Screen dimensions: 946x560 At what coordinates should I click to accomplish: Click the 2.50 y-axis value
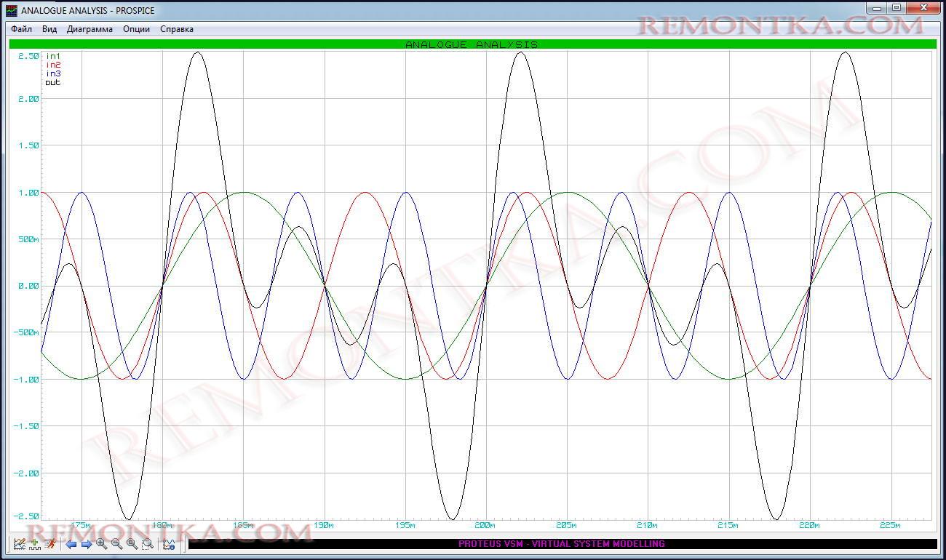click(x=29, y=56)
